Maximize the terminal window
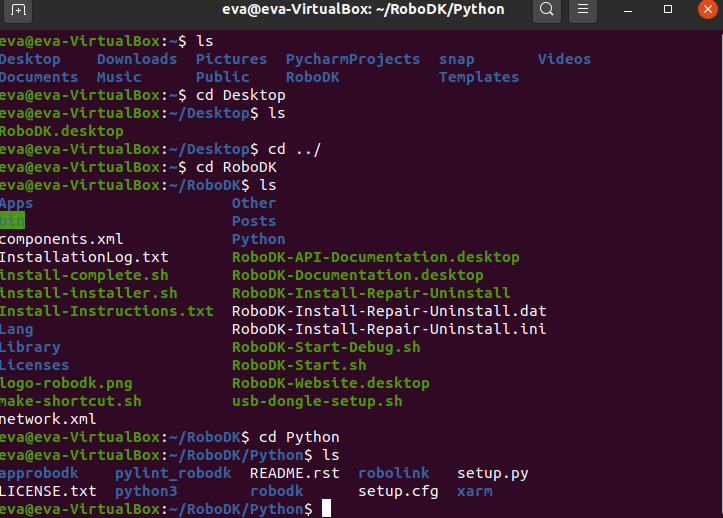Screen dimensions: 723x518 pos(667,12)
